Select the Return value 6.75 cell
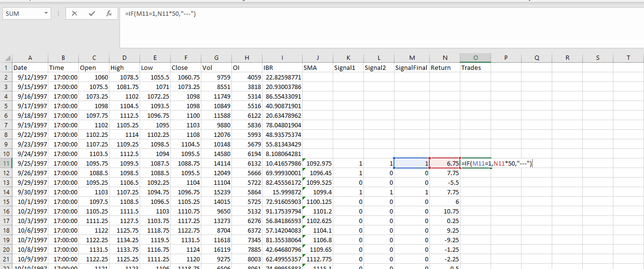This screenshot has width=644, height=269. pyautogui.click(x=445, y=163)
